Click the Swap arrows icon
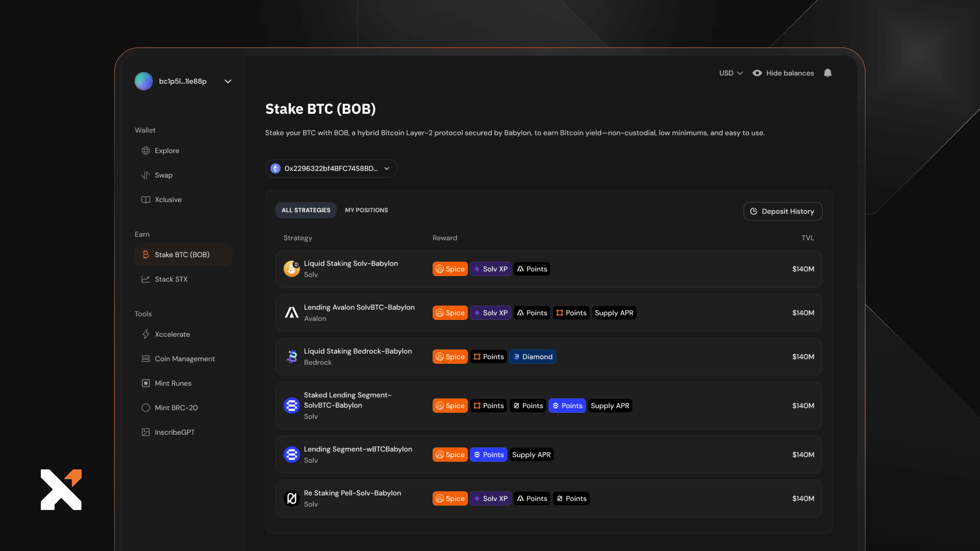This screenshot has height=551, width=980. (146, 175)
